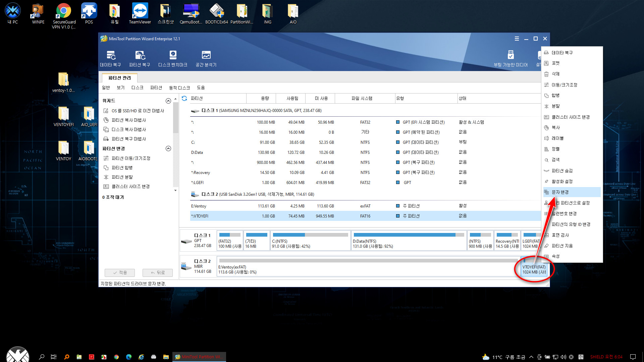Open the WINPE desktop shortcut
The width and height of the screenshot is (644, 362).
(38, 13)
